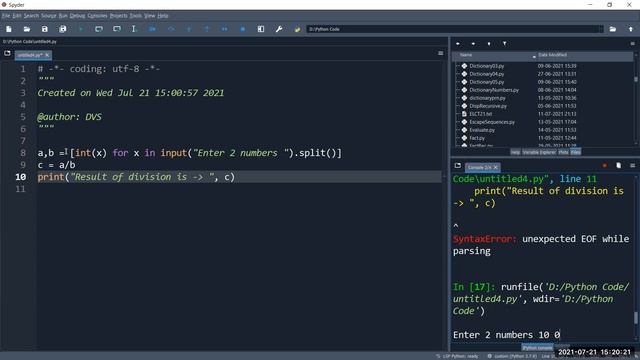640x360 pixels.
Task: Go back in Files pane
Action: point(458,44)
